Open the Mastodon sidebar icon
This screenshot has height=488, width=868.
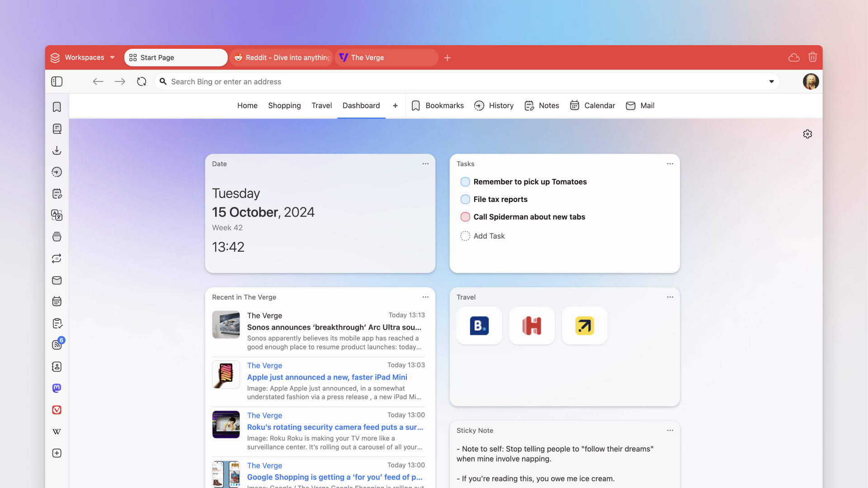(57, 388)
